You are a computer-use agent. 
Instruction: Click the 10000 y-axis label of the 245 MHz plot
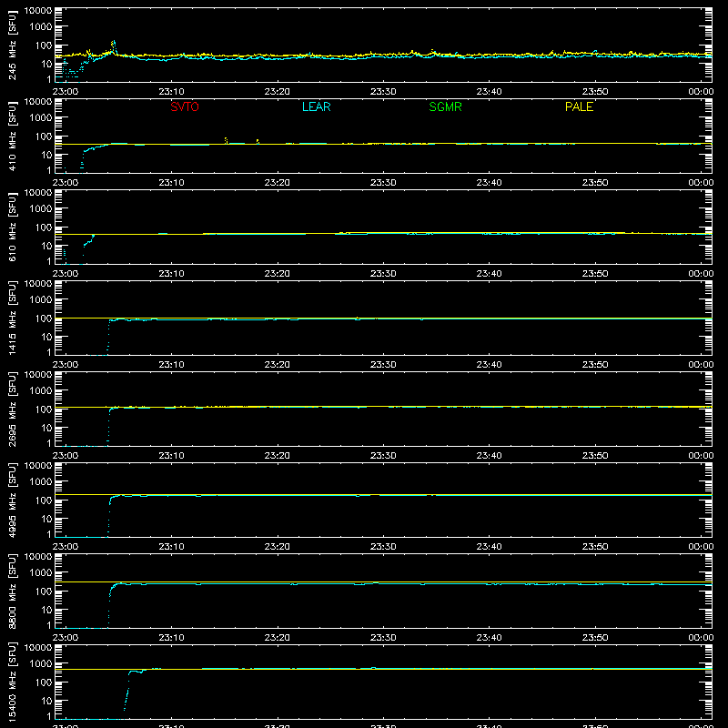tap(38, 11)
